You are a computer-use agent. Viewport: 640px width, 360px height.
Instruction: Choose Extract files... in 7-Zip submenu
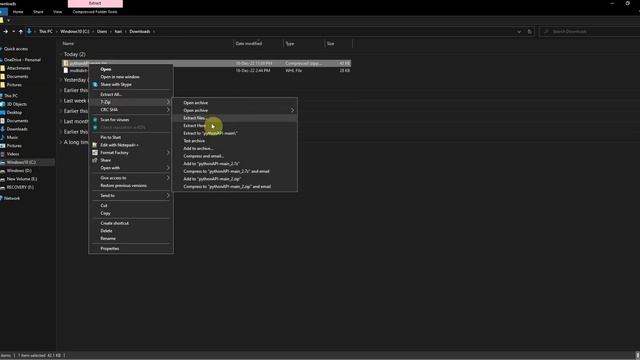tap(235, 118)
